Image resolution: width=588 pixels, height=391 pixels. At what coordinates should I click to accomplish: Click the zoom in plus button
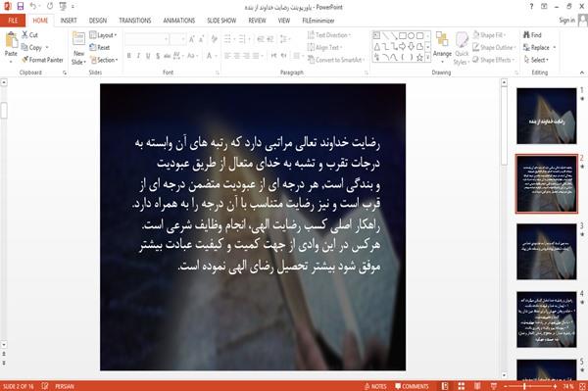[556, 386]
